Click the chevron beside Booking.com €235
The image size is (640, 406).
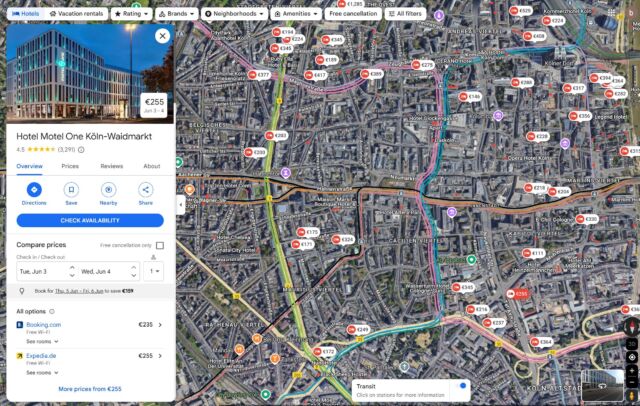pyautogui.click(x=160, y=325)
